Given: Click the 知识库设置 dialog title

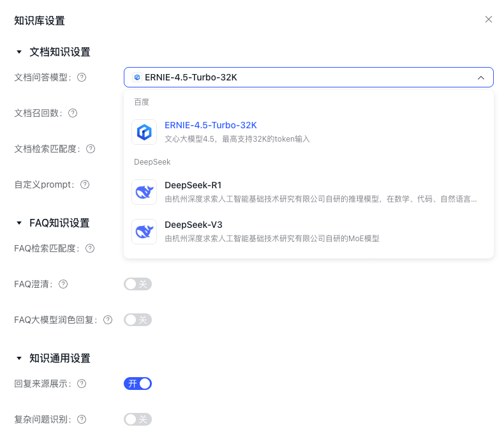Looking at the screenshot, I should tap(40, 20).
